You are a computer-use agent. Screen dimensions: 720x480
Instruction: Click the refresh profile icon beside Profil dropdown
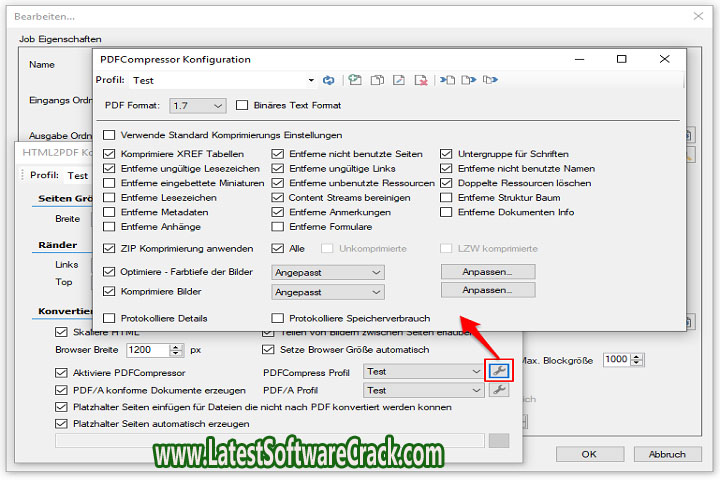328,80
